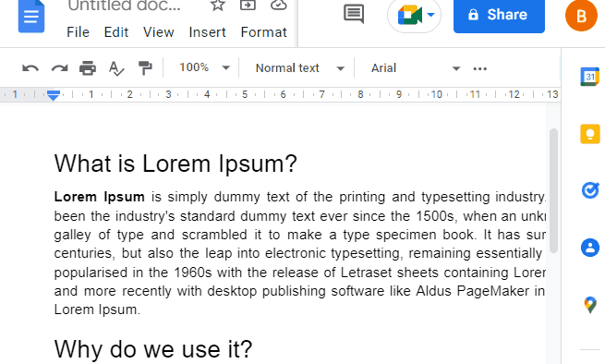605x364 pixels.
Task: Check the cloud document status icon
Action: coord(278,5)
